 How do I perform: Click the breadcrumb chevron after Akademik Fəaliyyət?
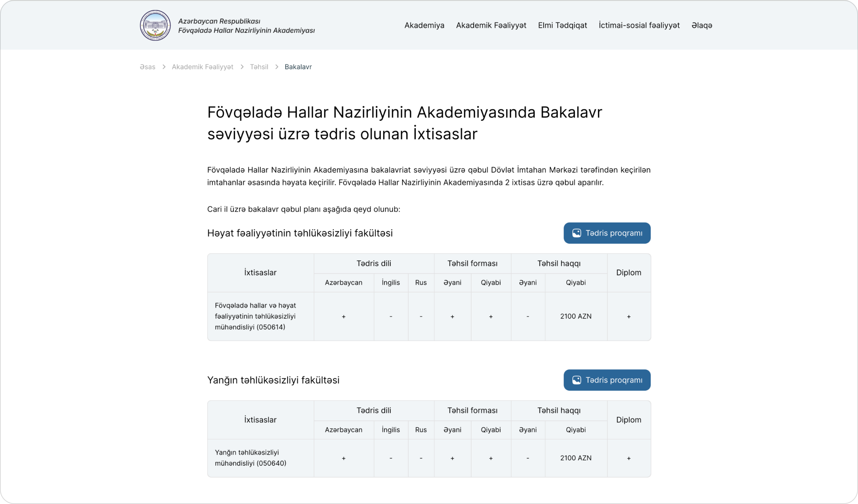(x=242, y=67)
